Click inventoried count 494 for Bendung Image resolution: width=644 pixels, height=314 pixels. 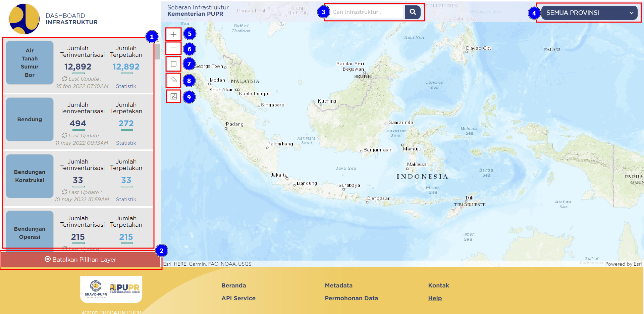[x=78, y=124]
